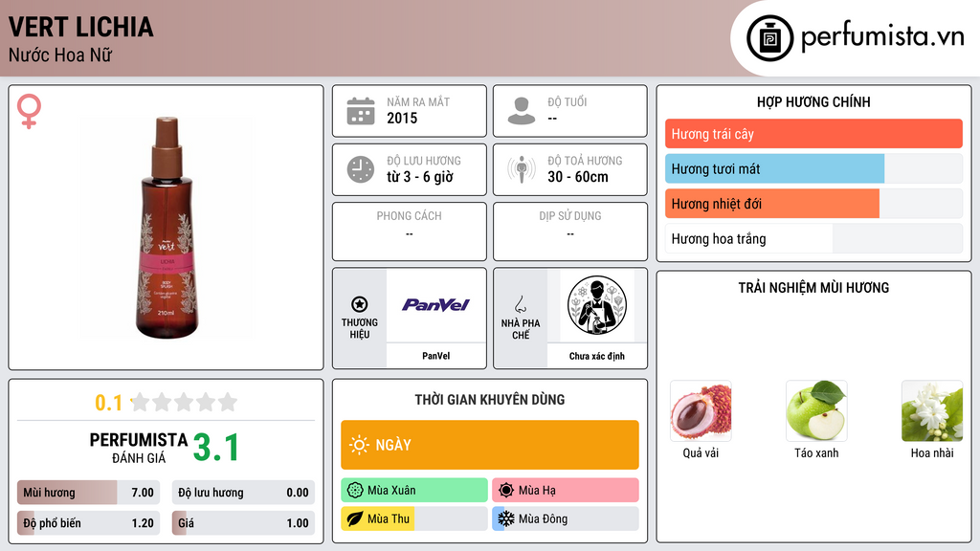
Task: Click the Mùa Hạ season bar
Action: point(566,491)
